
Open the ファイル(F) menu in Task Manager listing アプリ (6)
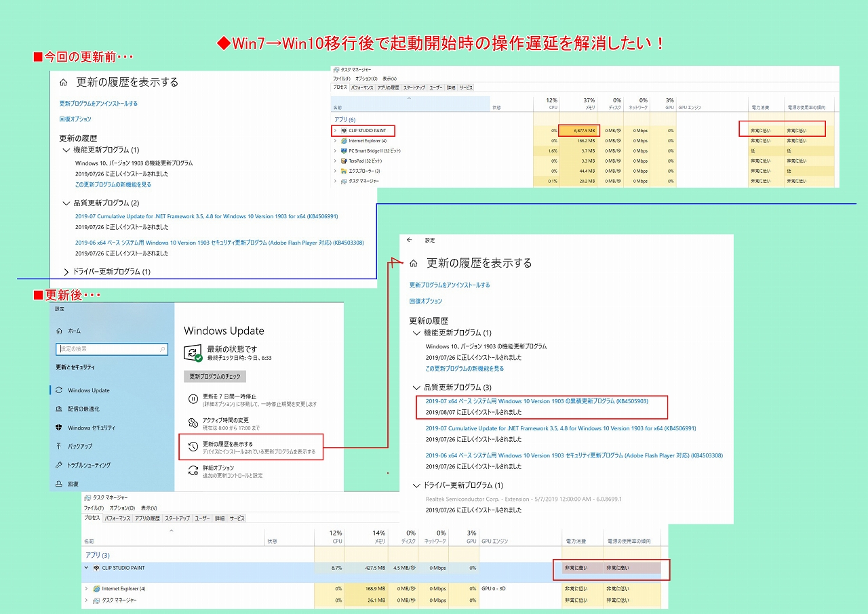click(x=341, y=79)
